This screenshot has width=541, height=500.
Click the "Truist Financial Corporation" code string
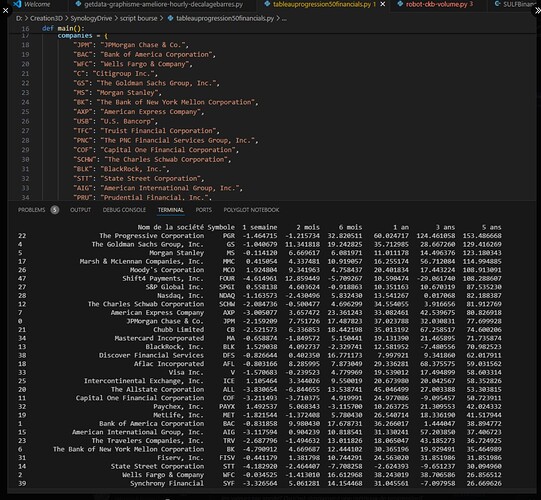[158, 131]
